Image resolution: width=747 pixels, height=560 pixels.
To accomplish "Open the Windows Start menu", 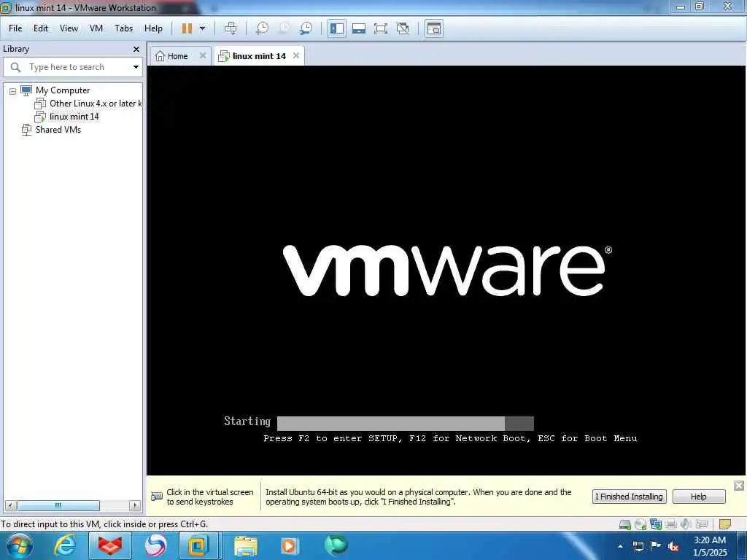I will (x=19, y=545).
